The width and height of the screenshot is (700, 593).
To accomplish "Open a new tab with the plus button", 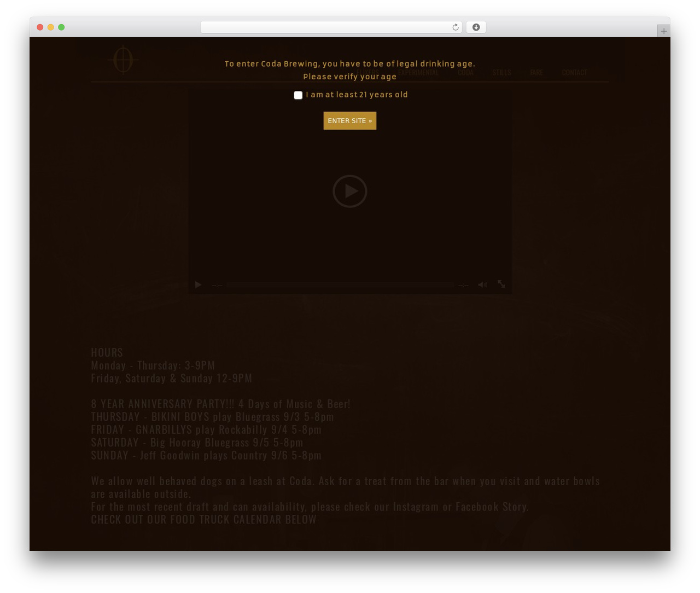I will (663, 31).
